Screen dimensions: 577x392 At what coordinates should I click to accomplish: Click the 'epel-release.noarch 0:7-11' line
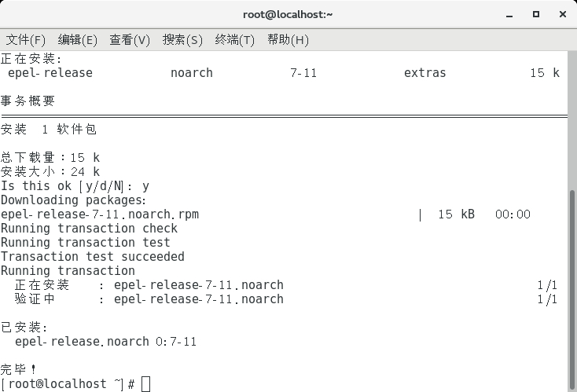[105, 342]
